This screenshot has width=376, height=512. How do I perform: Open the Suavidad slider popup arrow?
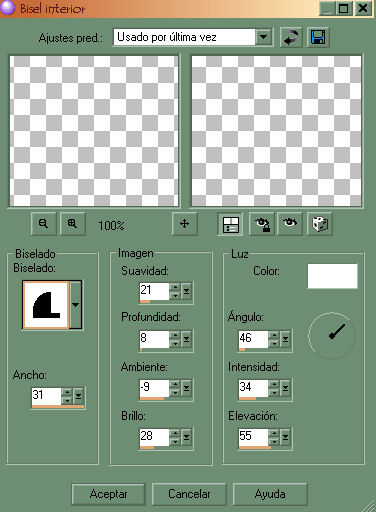(187, 291)
